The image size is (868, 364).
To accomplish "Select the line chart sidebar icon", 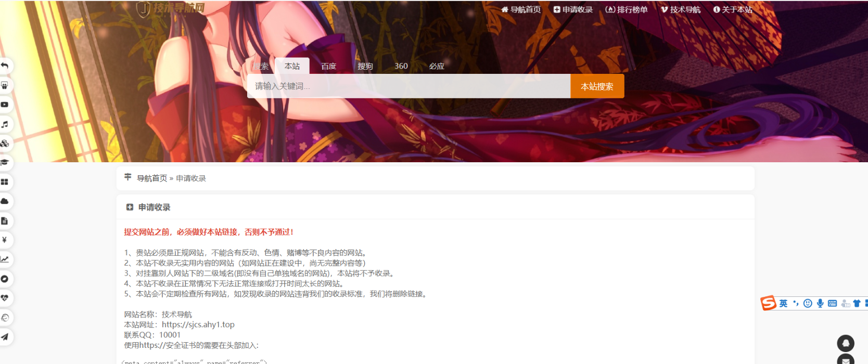I will click(x=5, y=259).
